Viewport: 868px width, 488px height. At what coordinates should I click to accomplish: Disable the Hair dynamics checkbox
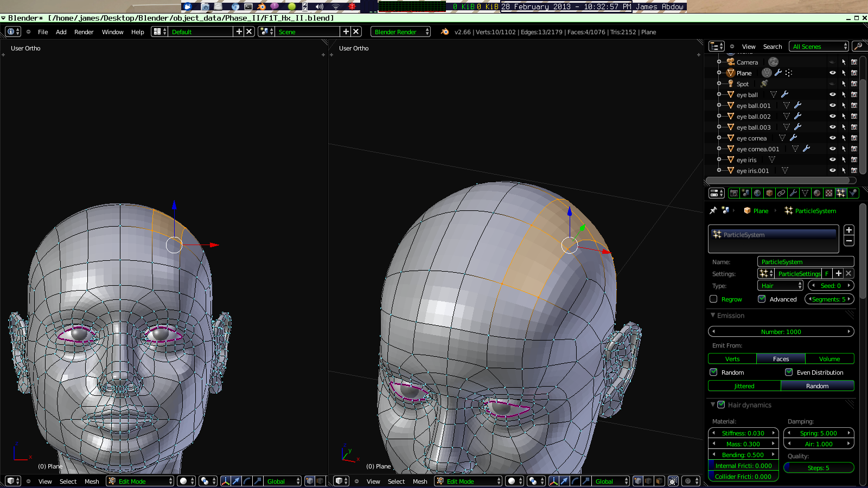click(x=721, y=404)
